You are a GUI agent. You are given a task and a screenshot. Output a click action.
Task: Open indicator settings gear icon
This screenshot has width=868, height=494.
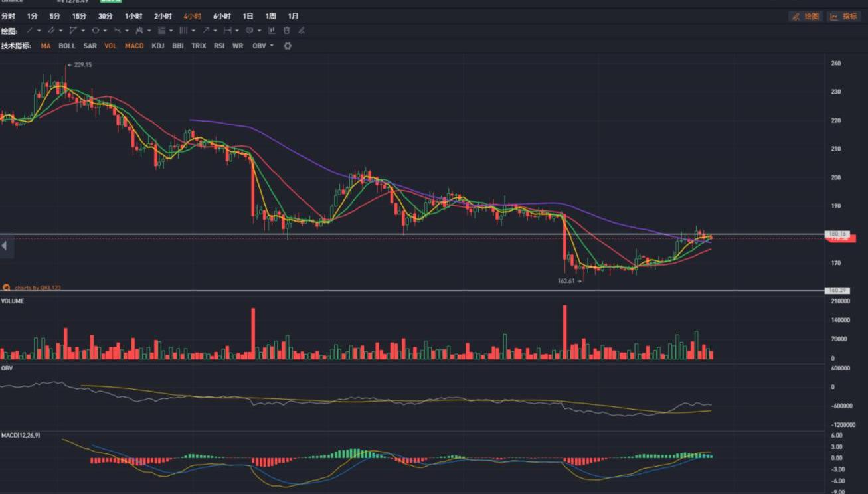(288, 46)
